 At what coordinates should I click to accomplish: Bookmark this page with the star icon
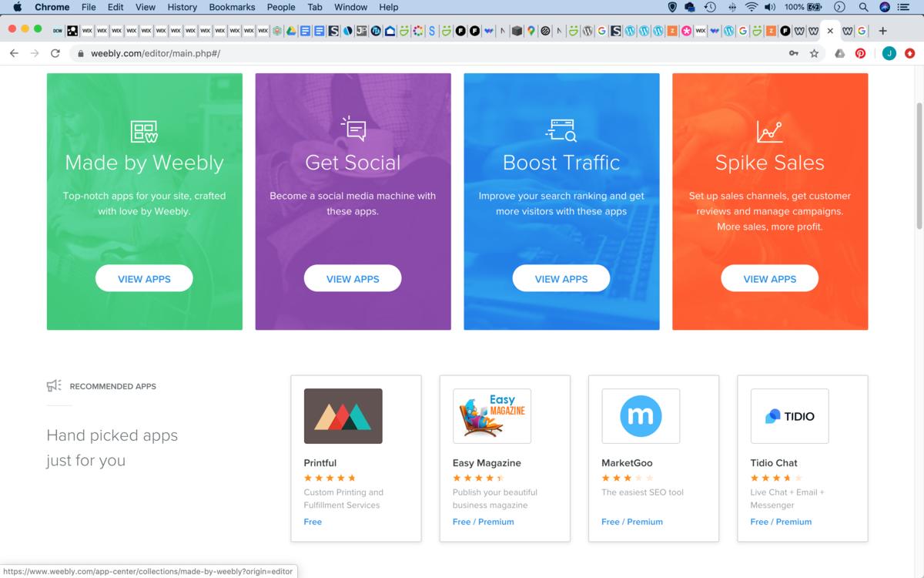tap(814, 53)
